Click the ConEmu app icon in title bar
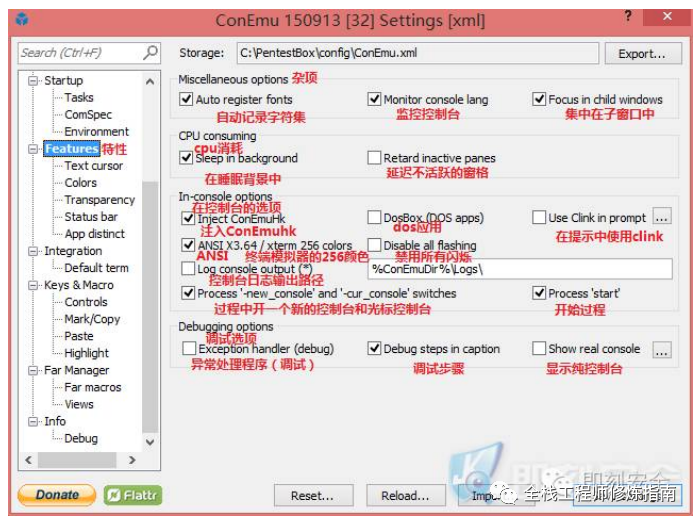Screen dimensions: 699x525 click(x=22, y=19)
